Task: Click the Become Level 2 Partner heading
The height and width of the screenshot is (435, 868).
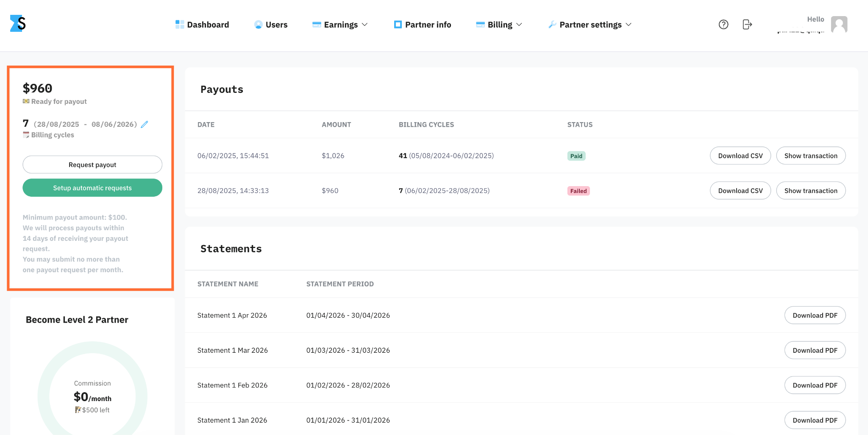Action: [x=77, y=320]
